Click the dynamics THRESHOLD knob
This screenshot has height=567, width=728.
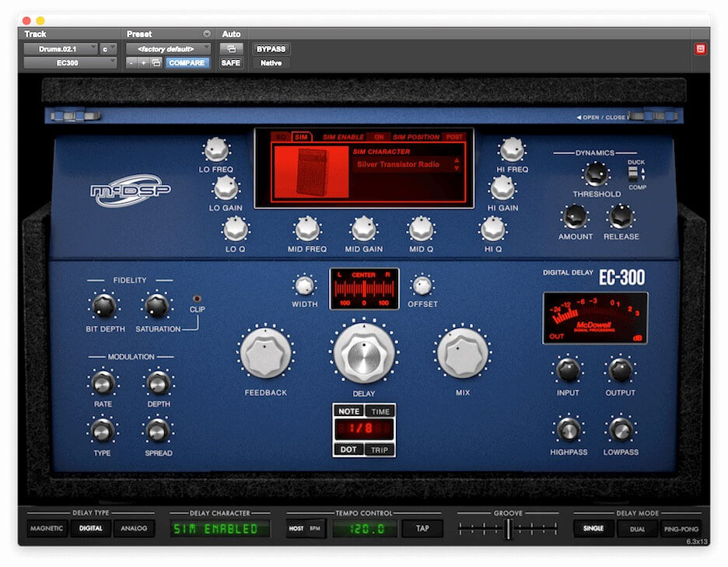point(596,174)
